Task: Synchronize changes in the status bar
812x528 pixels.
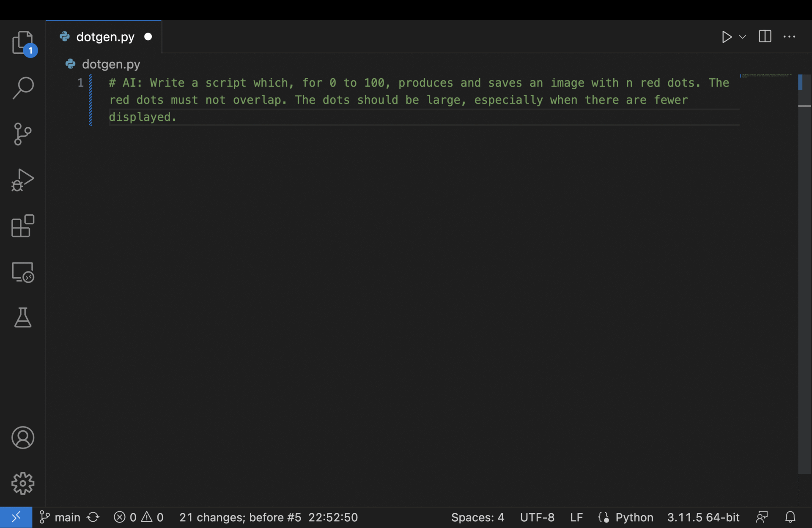Action: pos(93,517)
